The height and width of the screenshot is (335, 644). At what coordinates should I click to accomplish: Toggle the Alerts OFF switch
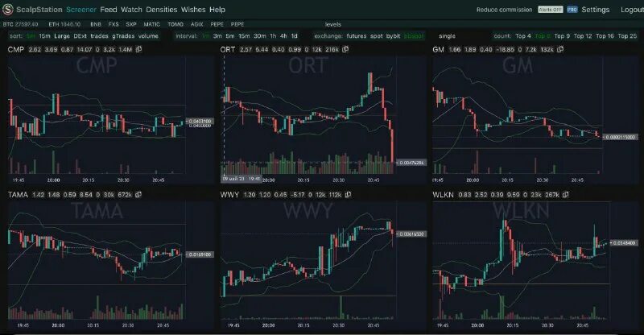coord(551,10)
